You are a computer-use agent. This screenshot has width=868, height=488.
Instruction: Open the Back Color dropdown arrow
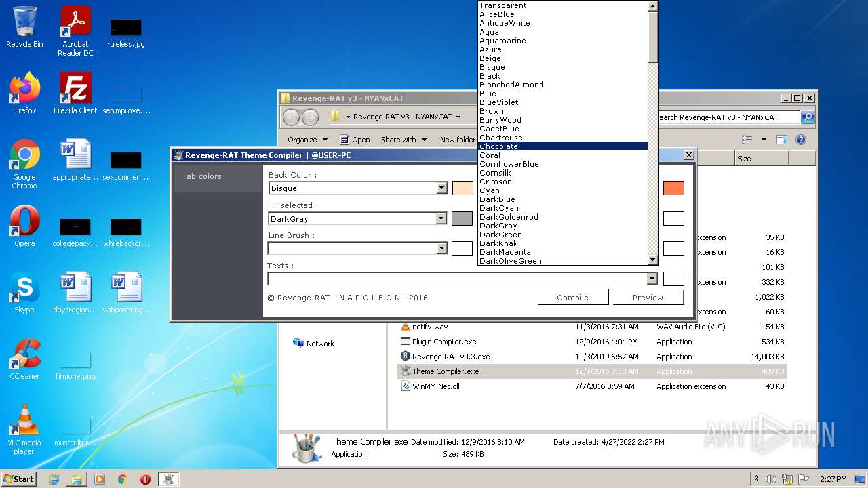441,188
